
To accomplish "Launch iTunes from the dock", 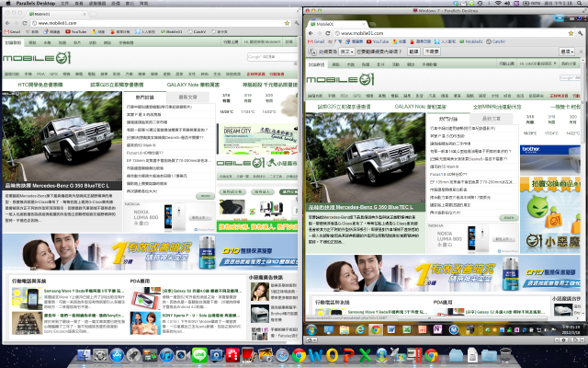I will click(166, 355).
